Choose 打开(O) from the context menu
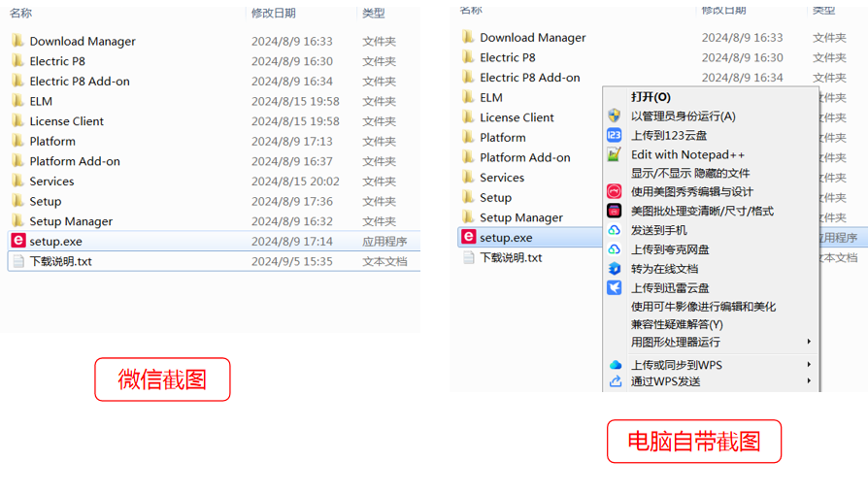 (x=651, y=97)
